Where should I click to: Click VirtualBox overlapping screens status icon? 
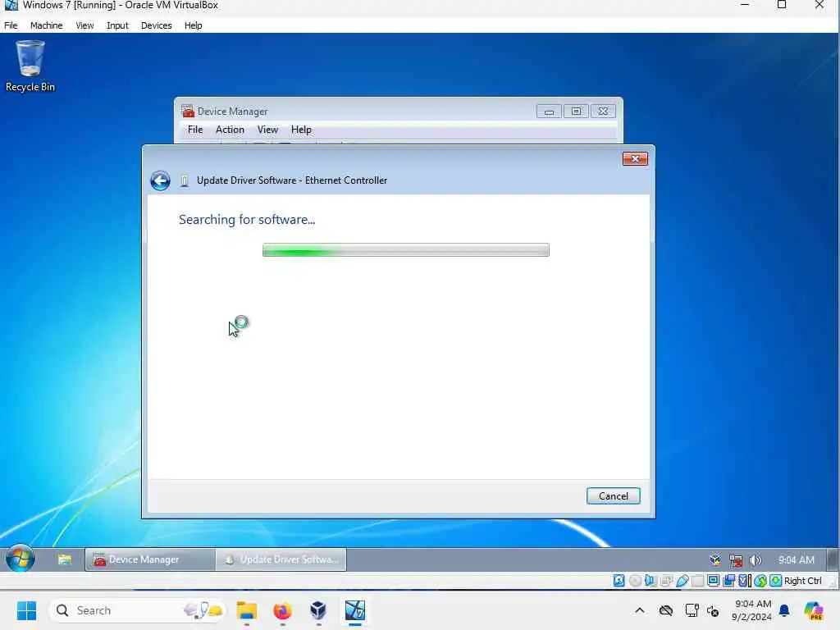[728, 581]
